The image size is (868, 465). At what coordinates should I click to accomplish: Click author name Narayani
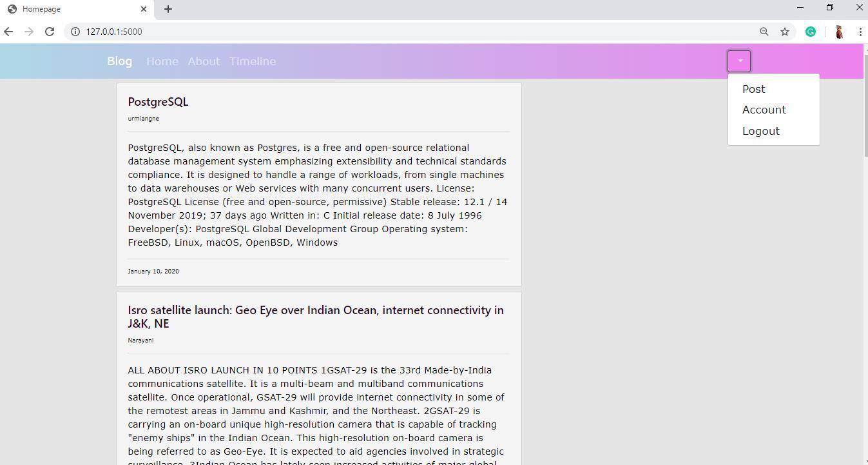click(x=140, y=341)
